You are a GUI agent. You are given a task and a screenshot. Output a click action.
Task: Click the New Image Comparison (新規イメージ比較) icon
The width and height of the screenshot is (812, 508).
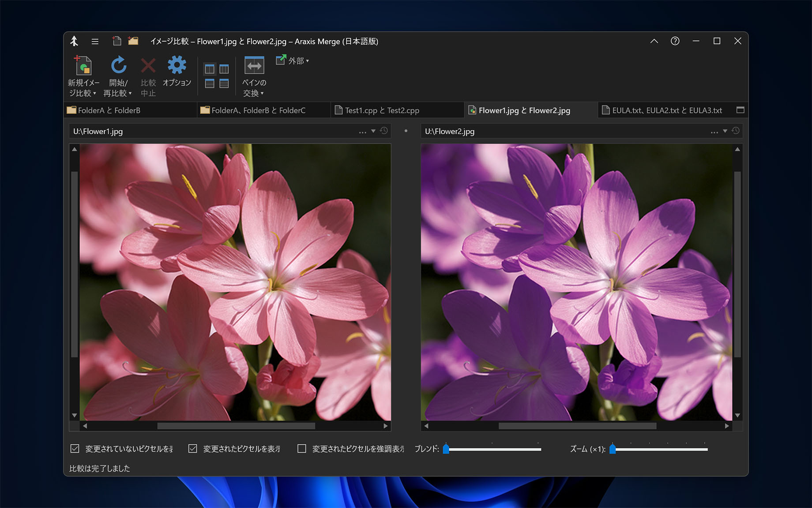click(83, 66)
